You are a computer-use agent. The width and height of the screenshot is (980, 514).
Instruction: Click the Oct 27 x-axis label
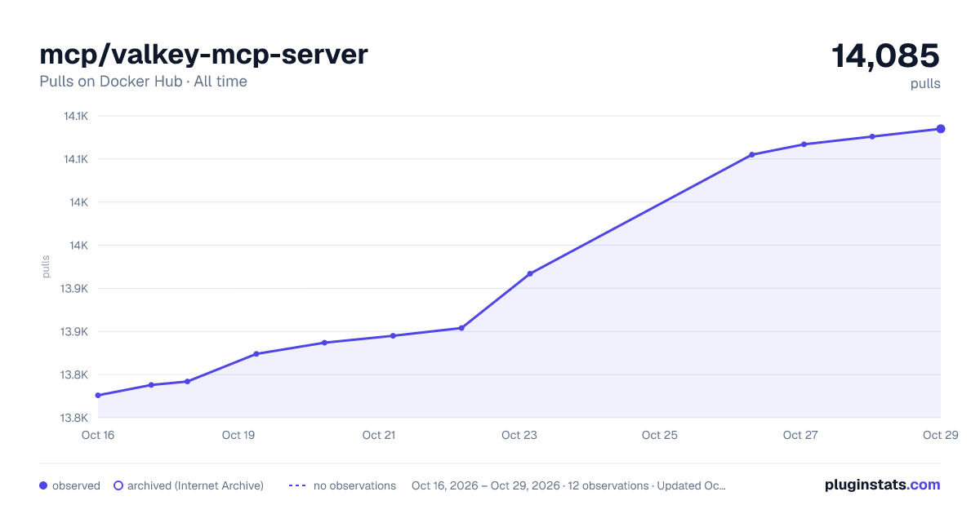pos(800,435)
